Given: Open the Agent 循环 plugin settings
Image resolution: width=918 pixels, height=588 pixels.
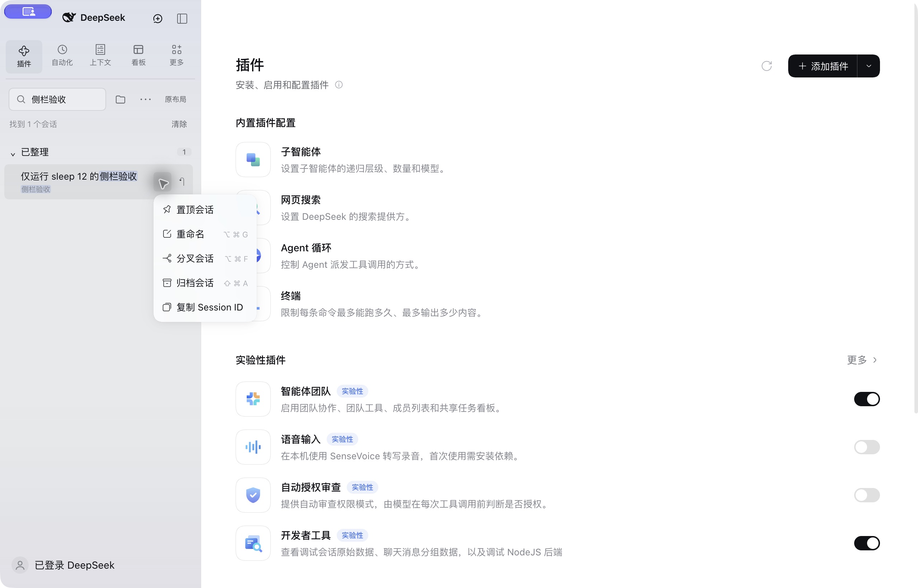Looking at the screenshot, I should pos(382,256).
